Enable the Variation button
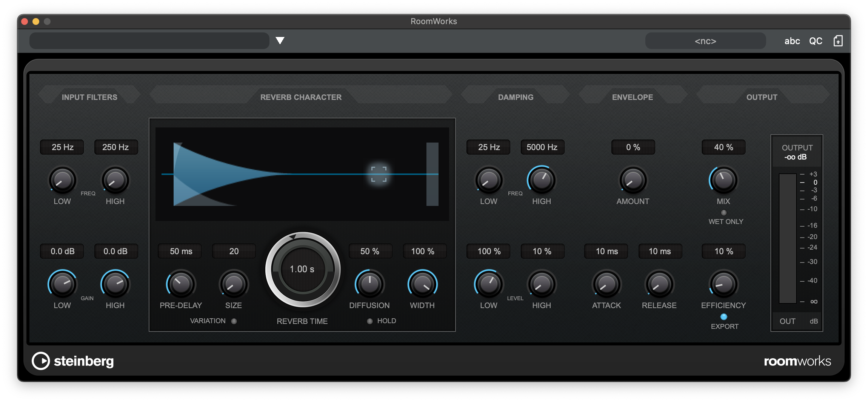The width and height of the screenshot is (868, 402). click(234, 321)
